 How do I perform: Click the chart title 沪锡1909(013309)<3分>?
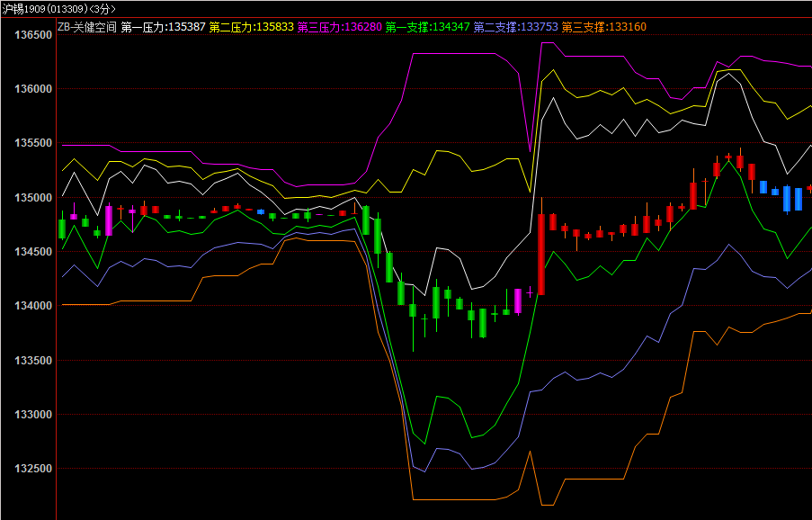[58, 9]
